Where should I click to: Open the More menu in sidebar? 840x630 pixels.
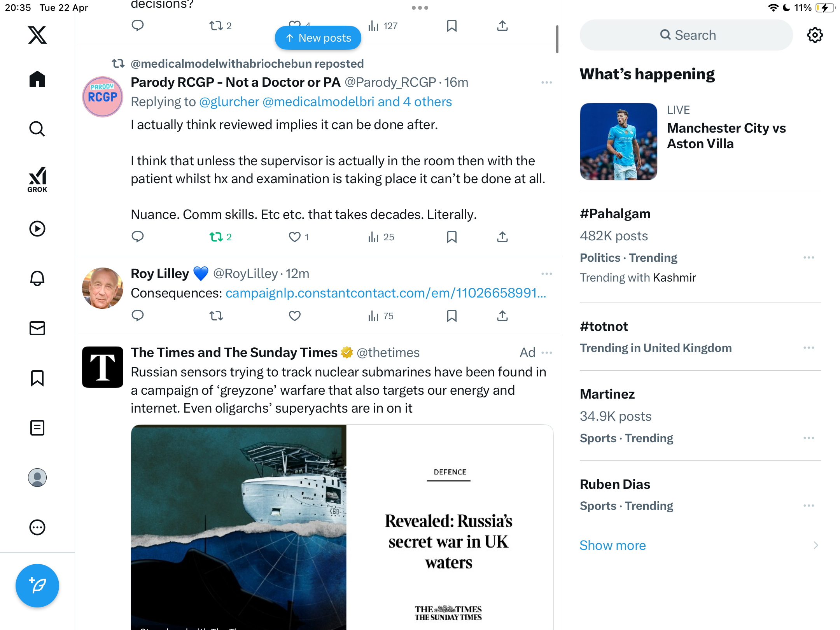(x=37, y=527)
